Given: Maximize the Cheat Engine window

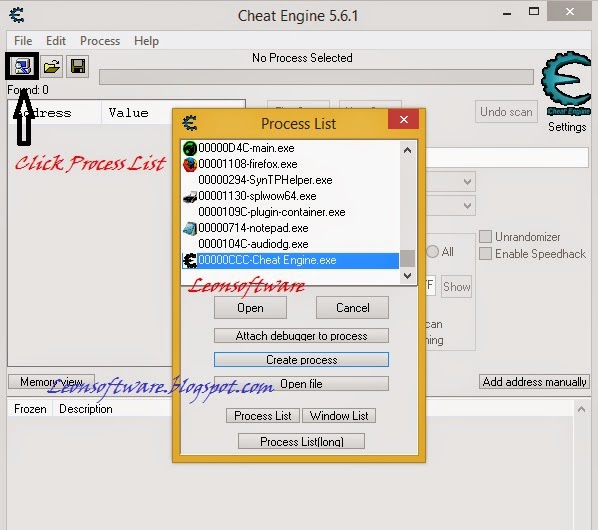Looking at the screenshot, I should (x=534, y=11).
